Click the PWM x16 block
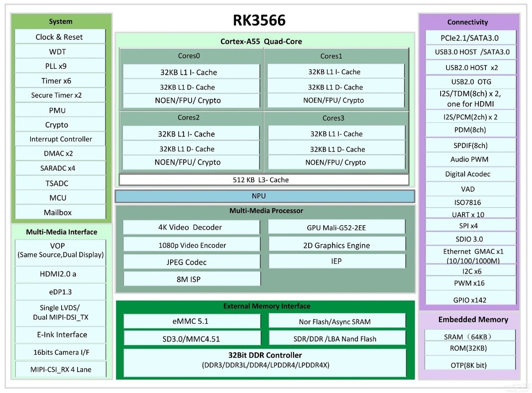This screenshot has width=532, height=393. pos(471,283)
